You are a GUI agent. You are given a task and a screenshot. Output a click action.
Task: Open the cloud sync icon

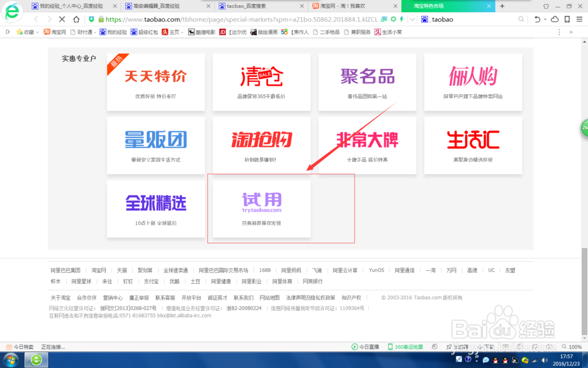point(554,19)
